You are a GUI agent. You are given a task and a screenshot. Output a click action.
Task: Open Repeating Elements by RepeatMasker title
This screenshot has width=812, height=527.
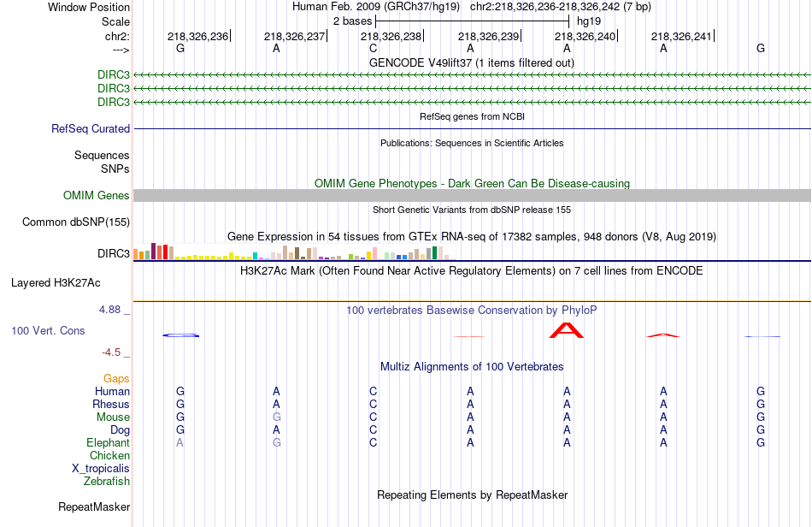pos(472,495)
